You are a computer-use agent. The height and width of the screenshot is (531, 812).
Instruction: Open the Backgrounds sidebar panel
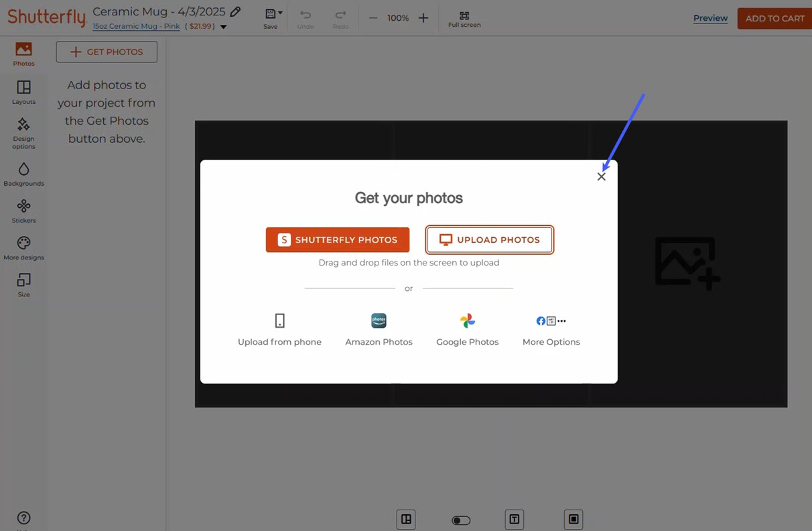23,174
